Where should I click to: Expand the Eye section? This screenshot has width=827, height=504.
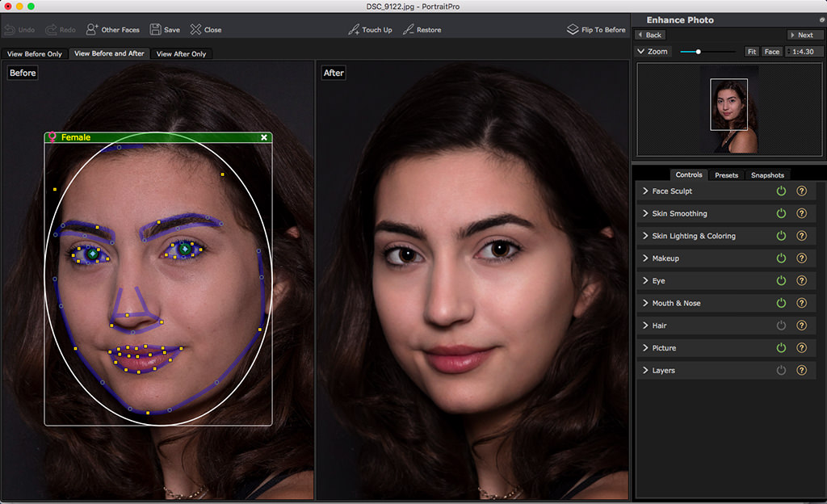coord(645,280)
